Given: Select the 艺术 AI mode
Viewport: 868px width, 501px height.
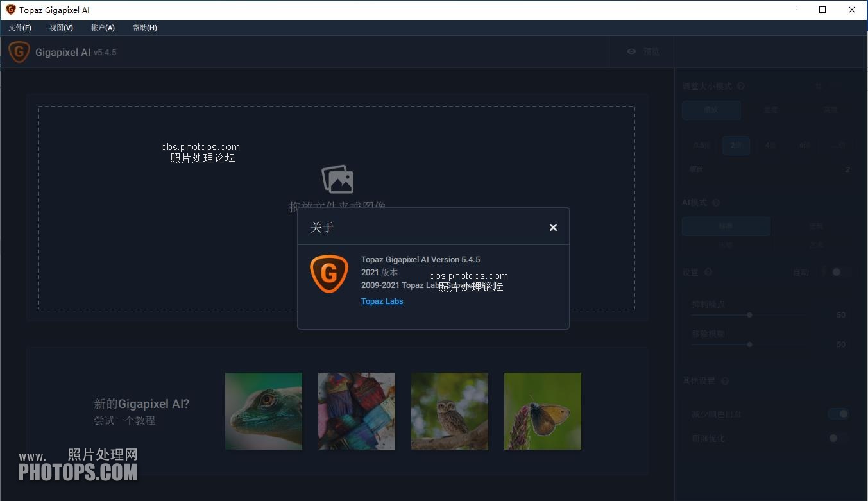Looking at the screenshot, I should pyautogui.click(x=816, y=245).
